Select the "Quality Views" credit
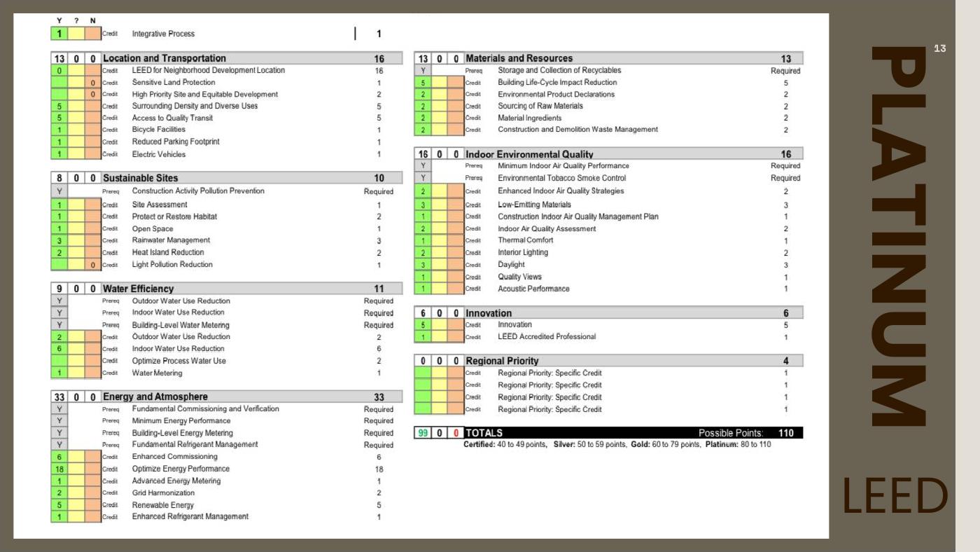The image size is (980, 552). coord(520,277)
